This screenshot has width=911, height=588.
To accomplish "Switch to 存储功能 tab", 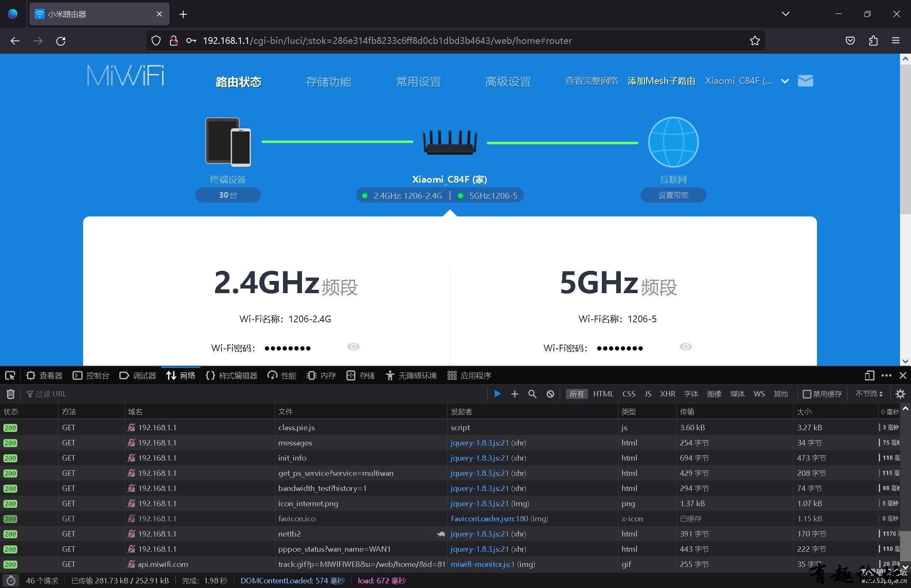I will tap(328, 81).
